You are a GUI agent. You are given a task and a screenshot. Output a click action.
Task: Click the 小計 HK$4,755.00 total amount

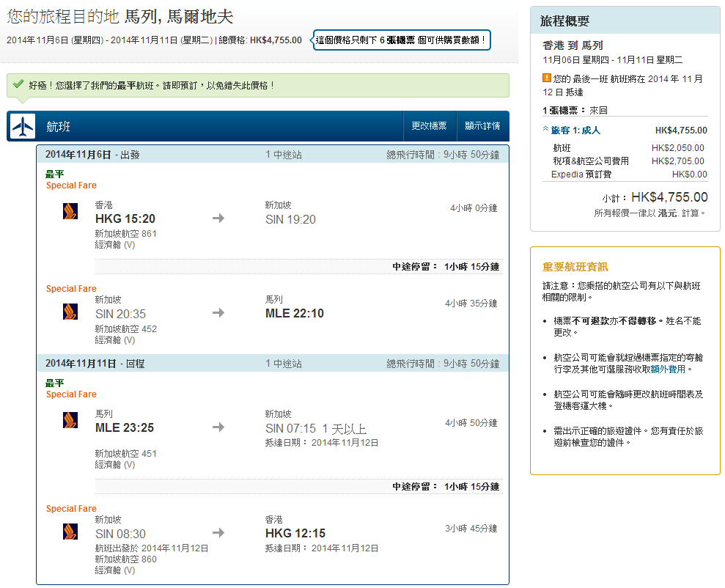click(x=669, y=197)
